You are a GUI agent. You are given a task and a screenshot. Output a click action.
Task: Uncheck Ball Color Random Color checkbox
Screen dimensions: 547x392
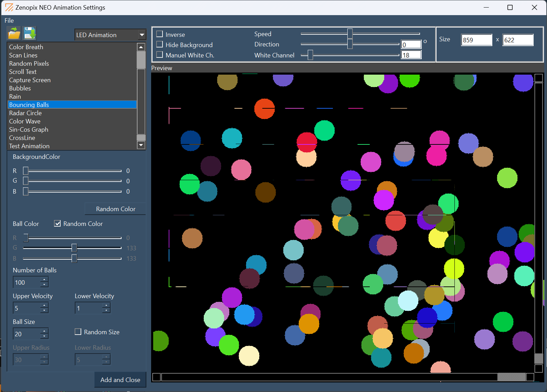pos(57,224)
